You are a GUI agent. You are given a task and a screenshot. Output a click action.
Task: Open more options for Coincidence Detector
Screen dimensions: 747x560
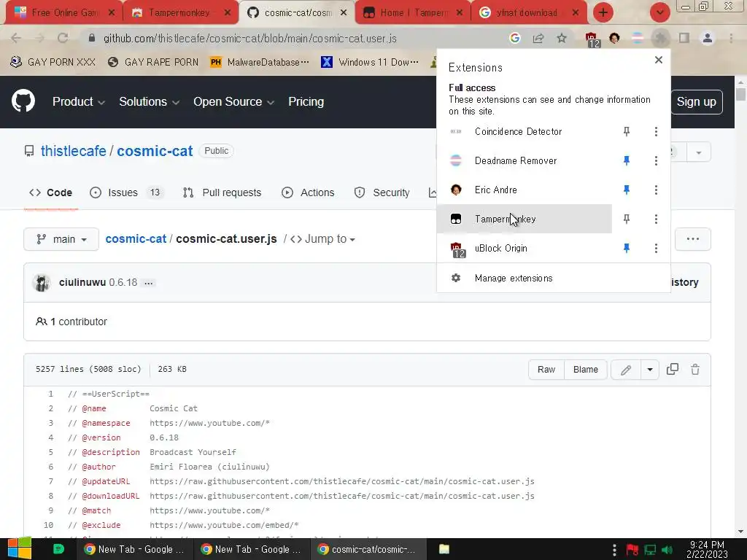coord(656,131)
